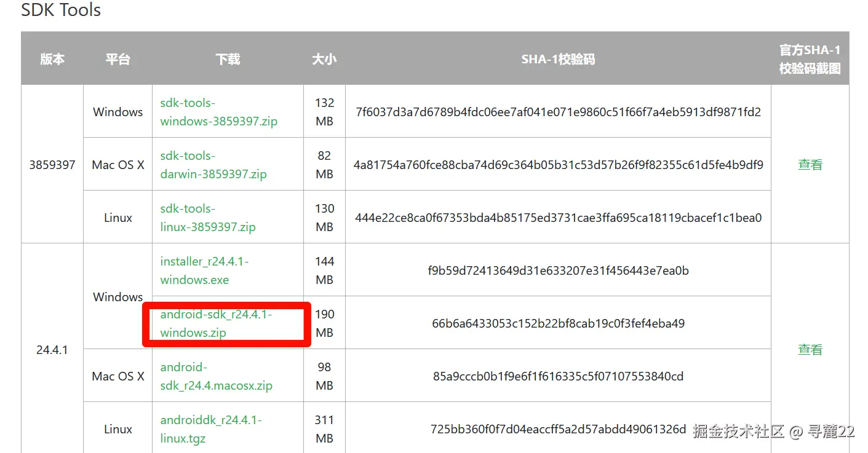Download androiddk_r24.4.1-linux.tgz
This screenshot has width=868, height=453.
[211, 429]
